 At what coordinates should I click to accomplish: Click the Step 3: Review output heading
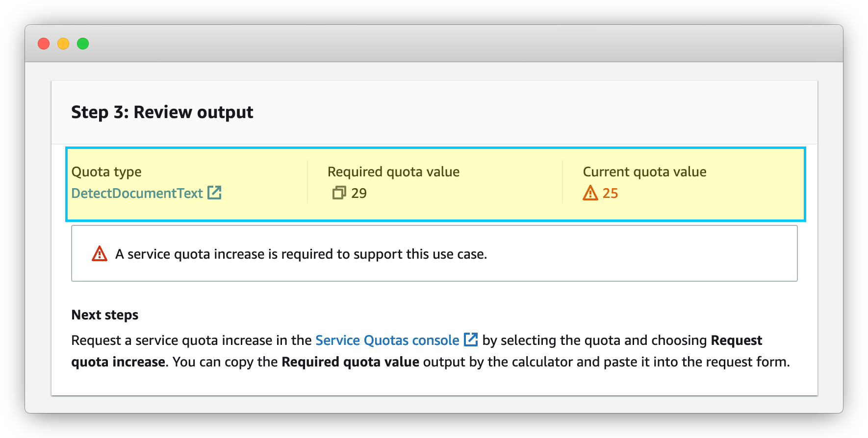pos(162,112)
